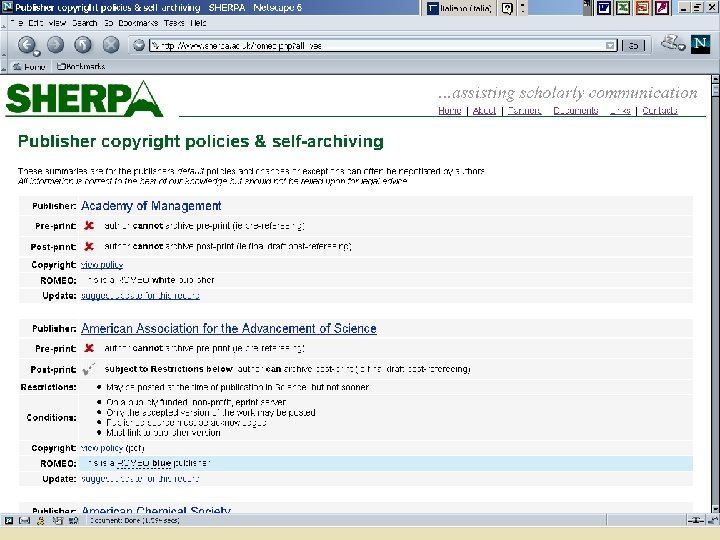
Task: Click the ROMEO blue link in the highlighted row
Action: (144, 463)
